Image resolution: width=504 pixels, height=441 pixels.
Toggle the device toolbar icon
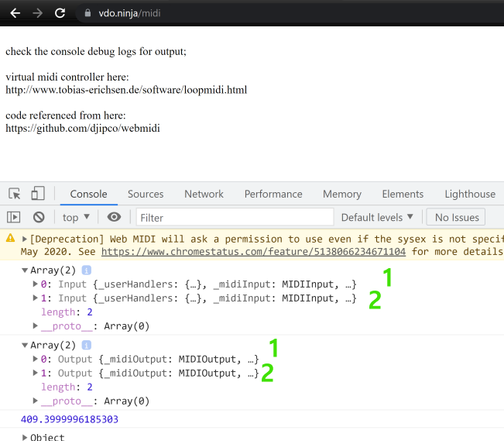point(38,194)
